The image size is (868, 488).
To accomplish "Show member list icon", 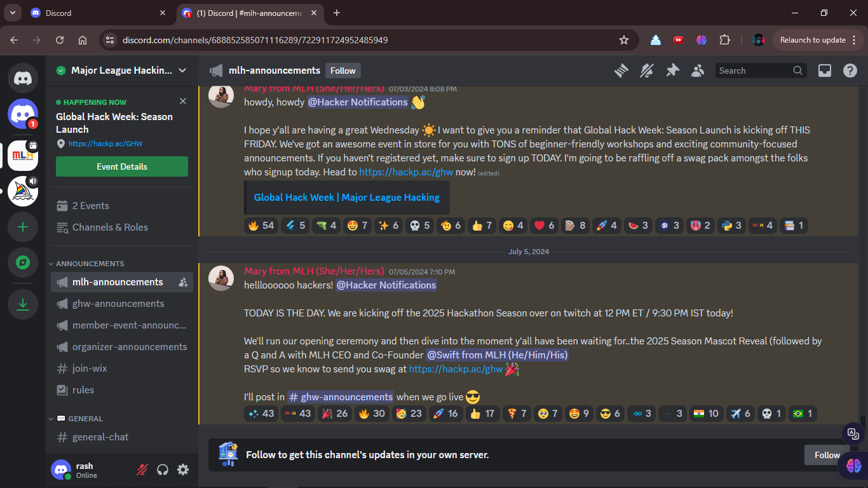I will (698, 71).
